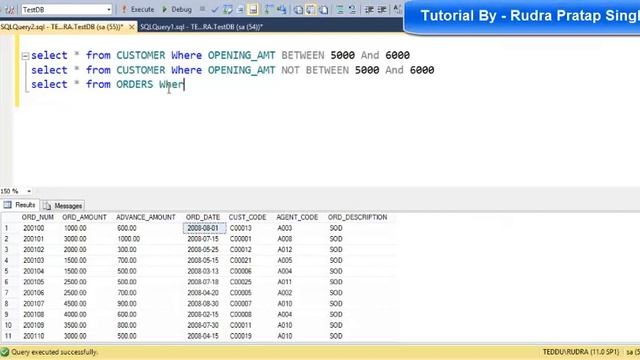This screenshot has height=360, width=640.
Task: Switch output to Results to Text
Action: pos(298,9)
